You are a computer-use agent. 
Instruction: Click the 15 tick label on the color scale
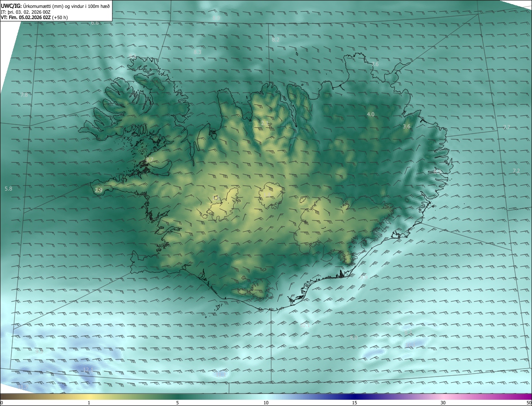coord(355,403)
